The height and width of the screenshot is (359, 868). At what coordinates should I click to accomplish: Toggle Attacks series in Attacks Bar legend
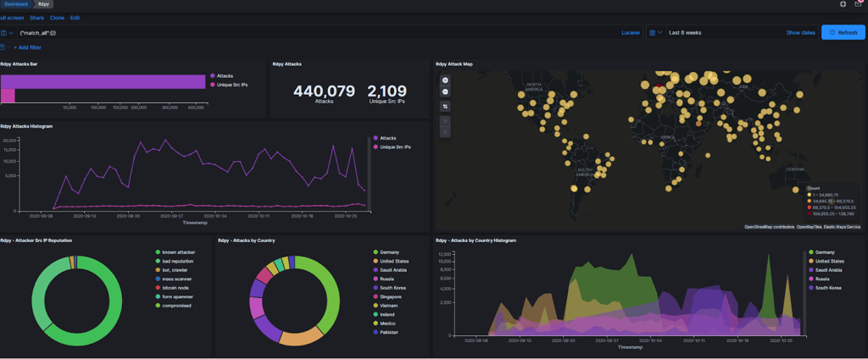pos(225,76)
